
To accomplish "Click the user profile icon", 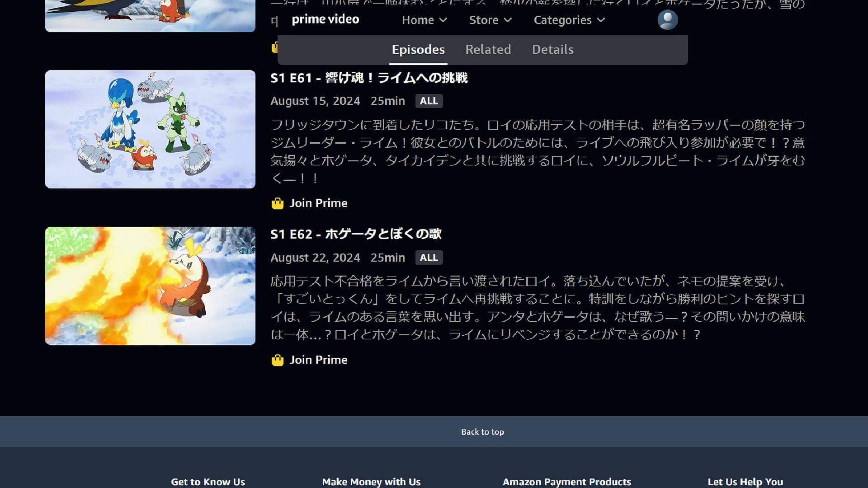I will (x=667, y=19).
